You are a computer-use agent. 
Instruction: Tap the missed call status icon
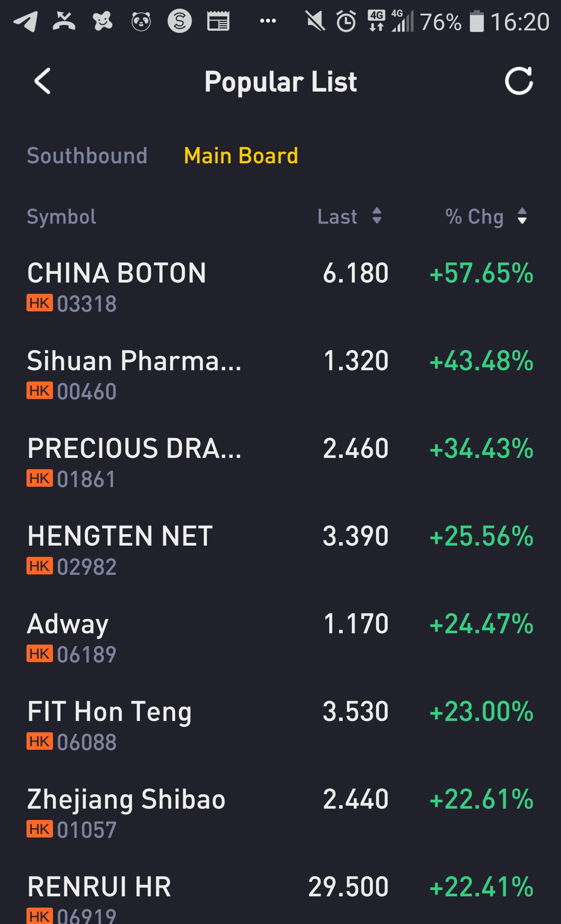click(64, 21)
